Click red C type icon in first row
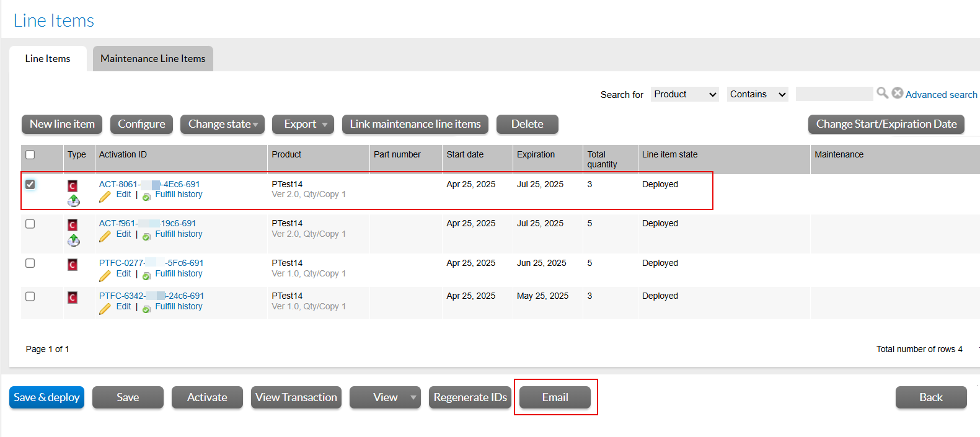This screenshot has height=437, width=980. (x=73, y=186)
